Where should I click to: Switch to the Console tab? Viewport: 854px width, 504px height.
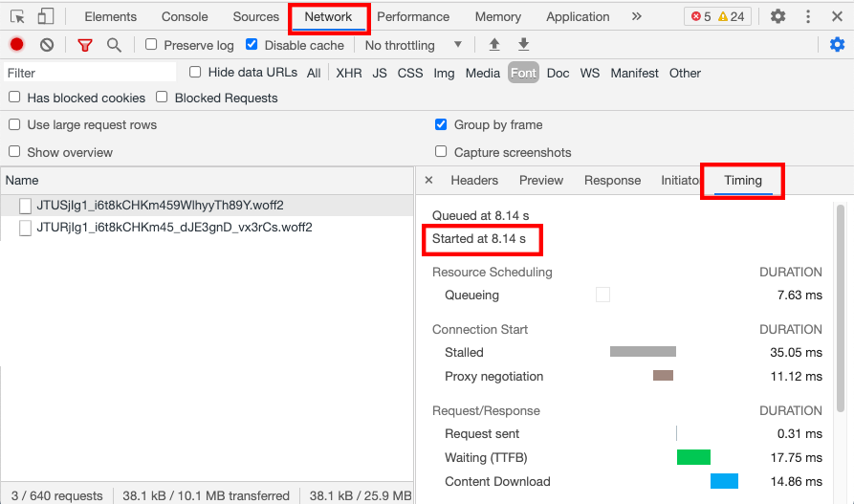coord(185,16)
